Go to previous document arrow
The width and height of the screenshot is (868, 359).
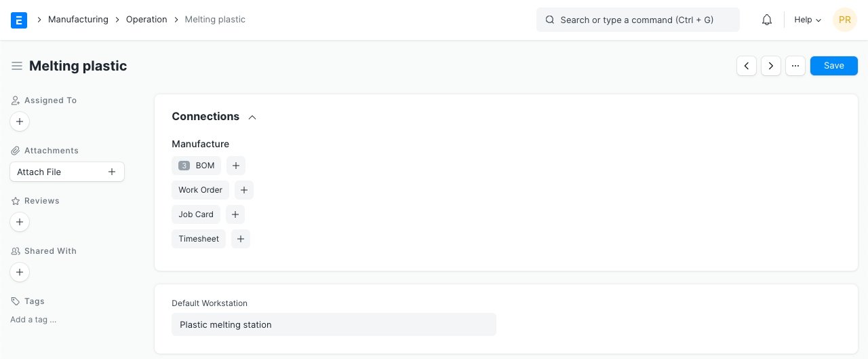(x=747, y=66)
